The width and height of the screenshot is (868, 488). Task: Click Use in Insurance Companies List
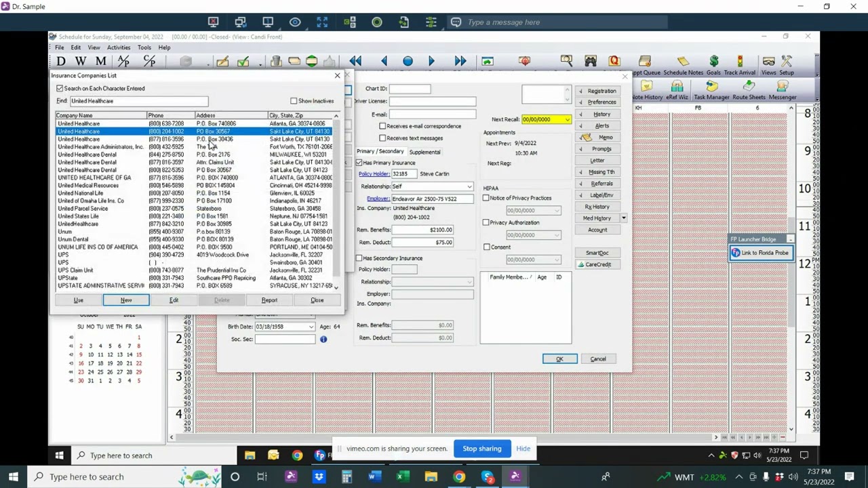[x=79, y=300]
